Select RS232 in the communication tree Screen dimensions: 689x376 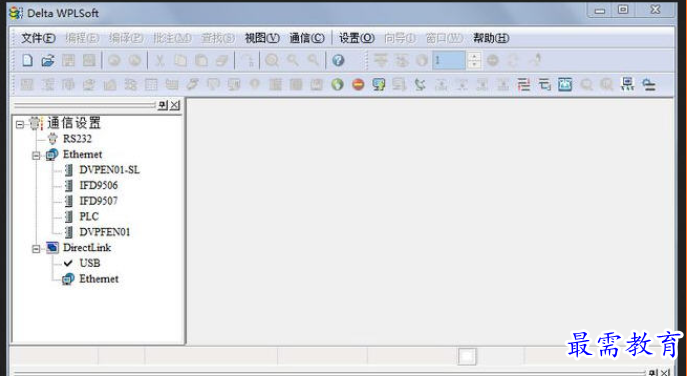77,139
